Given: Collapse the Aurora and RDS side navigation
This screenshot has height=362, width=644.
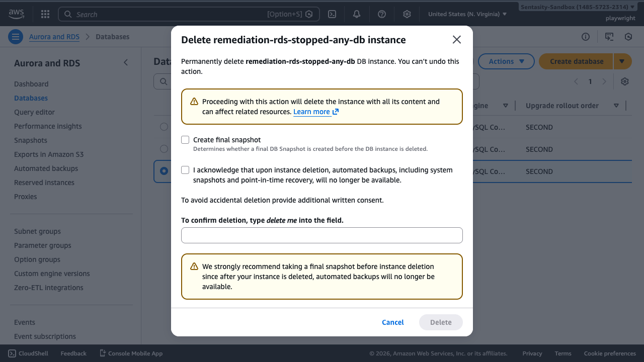Looking at the screenshot, I should [125, 62].
